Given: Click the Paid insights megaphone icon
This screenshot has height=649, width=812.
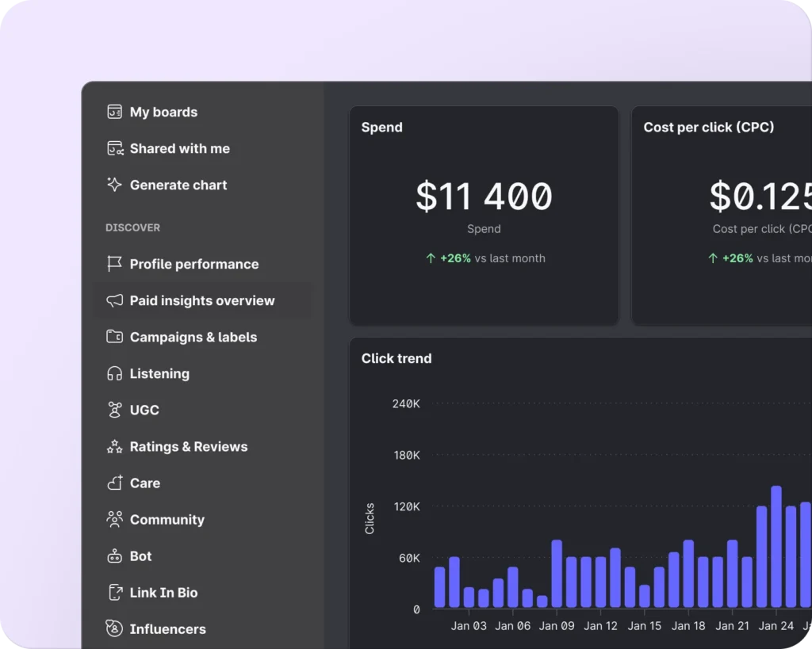Looking at the screenshot, I should point(114,300).
